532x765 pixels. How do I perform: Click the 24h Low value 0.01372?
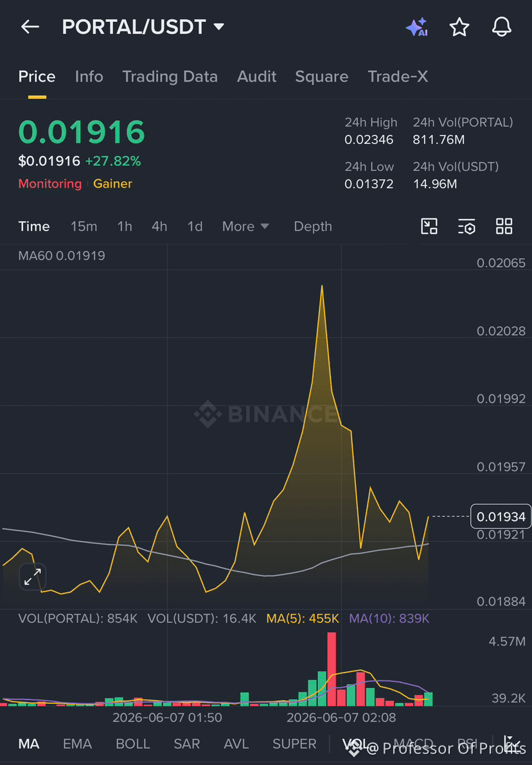[369, 184]
